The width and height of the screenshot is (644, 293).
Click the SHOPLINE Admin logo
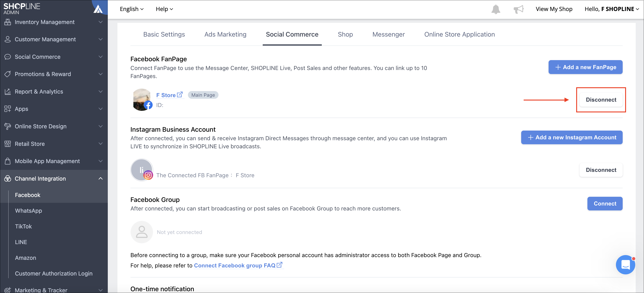click(x=22, y=9)
